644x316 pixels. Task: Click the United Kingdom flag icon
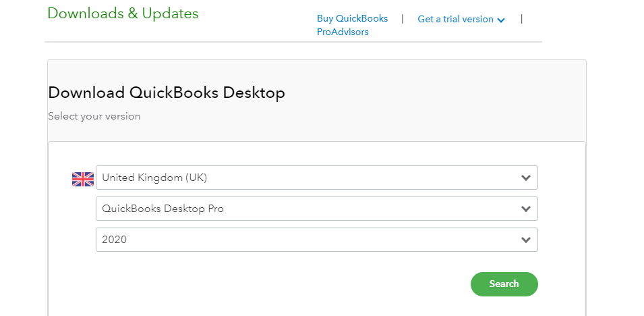tap(83, 178)
